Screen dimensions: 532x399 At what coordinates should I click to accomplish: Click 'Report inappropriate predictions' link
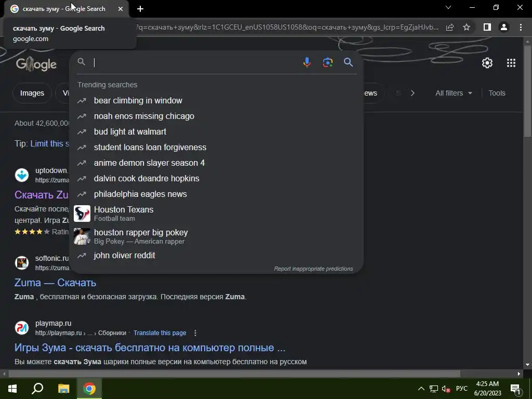click(313, 269)
